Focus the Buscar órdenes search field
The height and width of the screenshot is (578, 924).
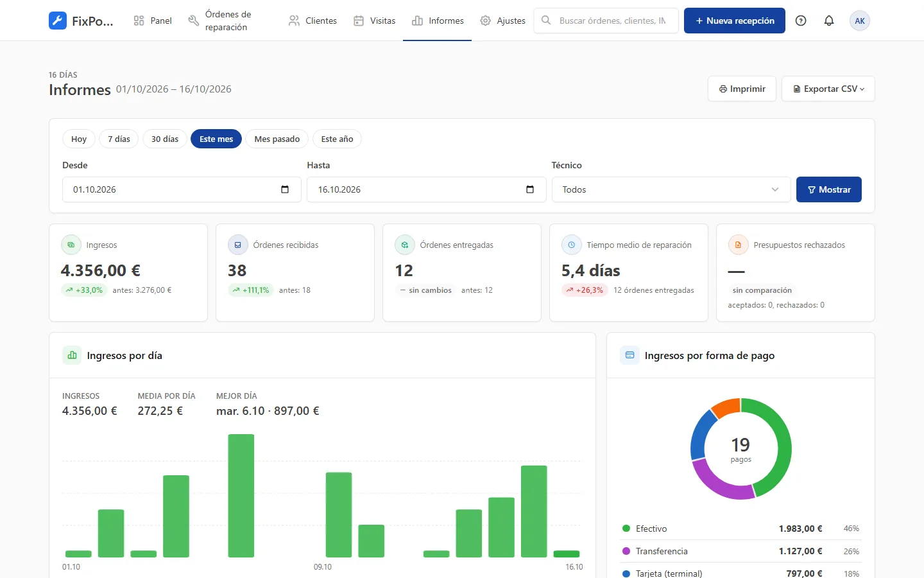pos(606,21)
